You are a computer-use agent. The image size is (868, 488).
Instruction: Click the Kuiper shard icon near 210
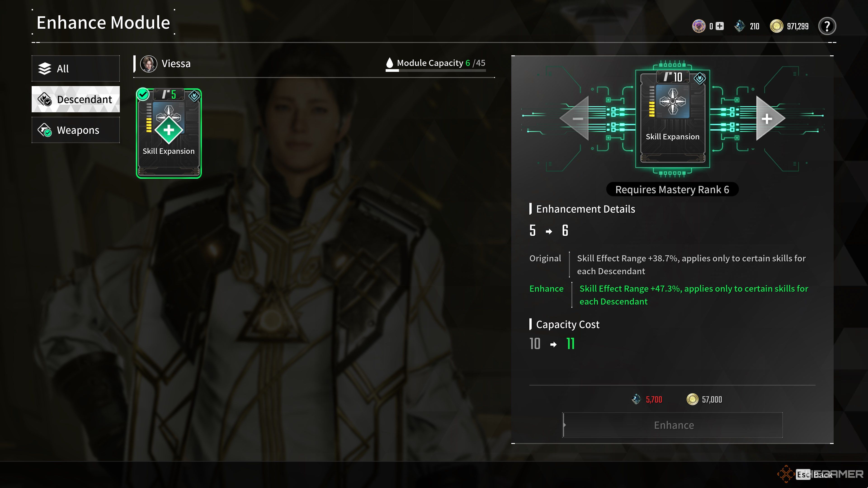[x=740, y=26]
